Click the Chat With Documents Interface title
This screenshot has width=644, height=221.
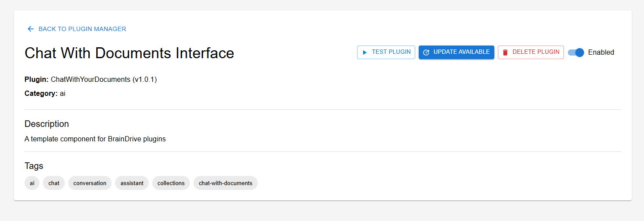pos(129,53)
